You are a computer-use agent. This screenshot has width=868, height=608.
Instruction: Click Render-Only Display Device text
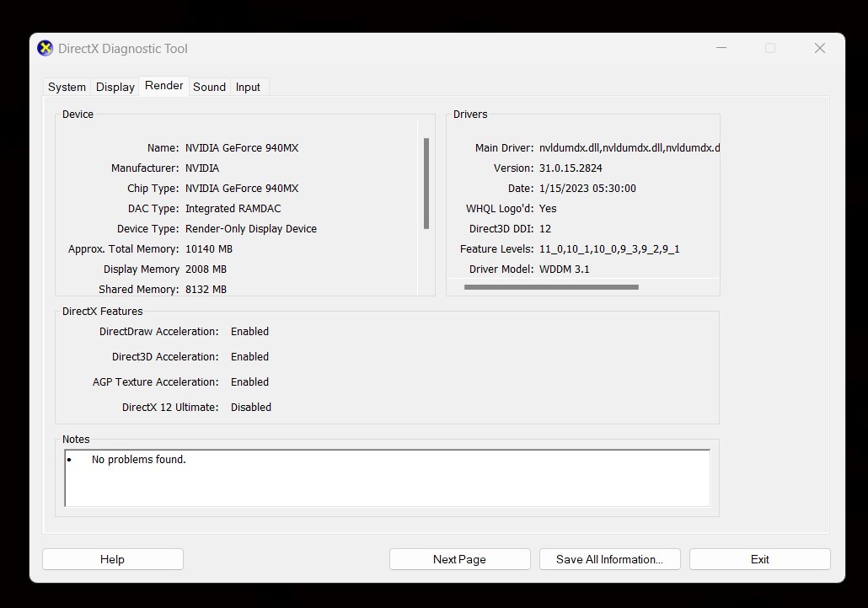tap(251, 228)
